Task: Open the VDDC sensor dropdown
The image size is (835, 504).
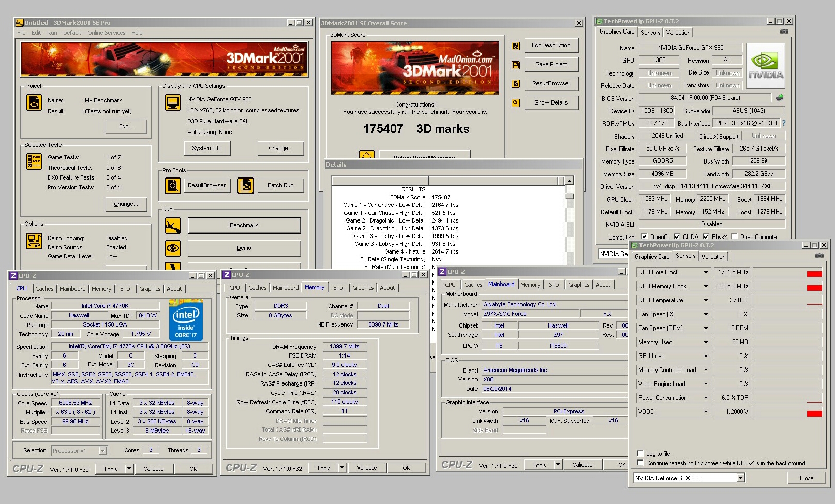Action: (706, 412)
